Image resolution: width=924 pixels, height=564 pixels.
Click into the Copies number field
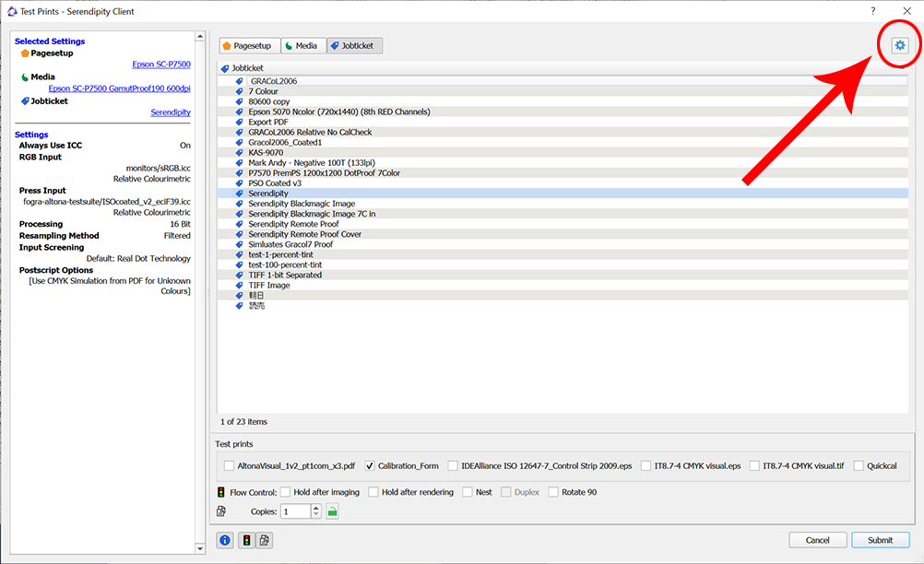pos(296,511)
